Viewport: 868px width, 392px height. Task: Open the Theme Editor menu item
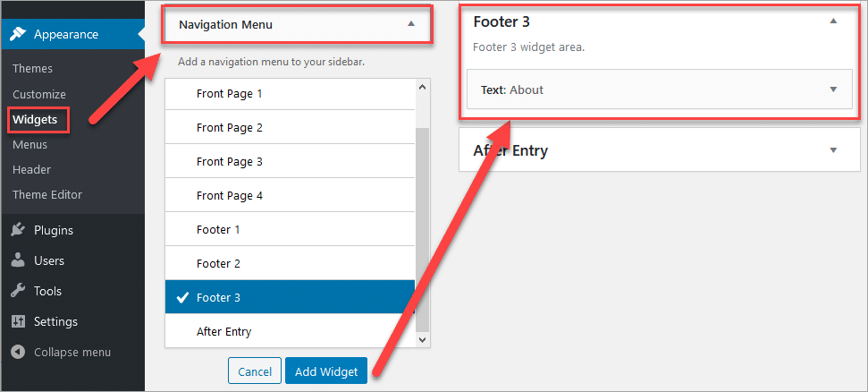point(47,194)
